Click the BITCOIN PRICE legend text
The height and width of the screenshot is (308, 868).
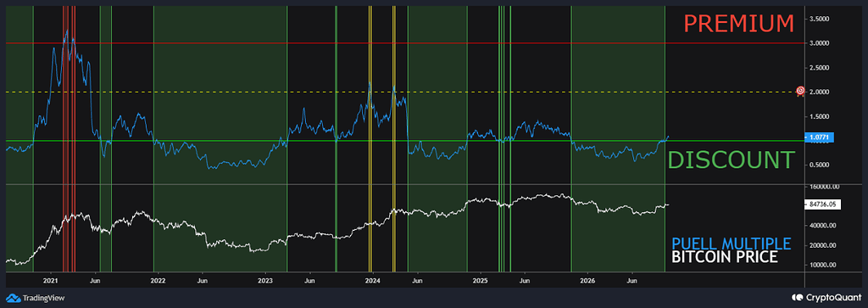tap(724, 258)
